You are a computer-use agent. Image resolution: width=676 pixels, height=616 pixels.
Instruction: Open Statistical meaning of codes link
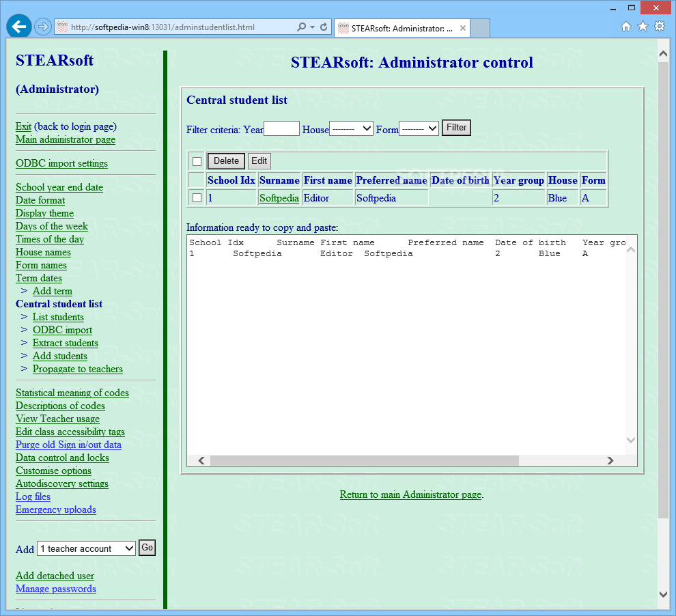pos(72,393)
